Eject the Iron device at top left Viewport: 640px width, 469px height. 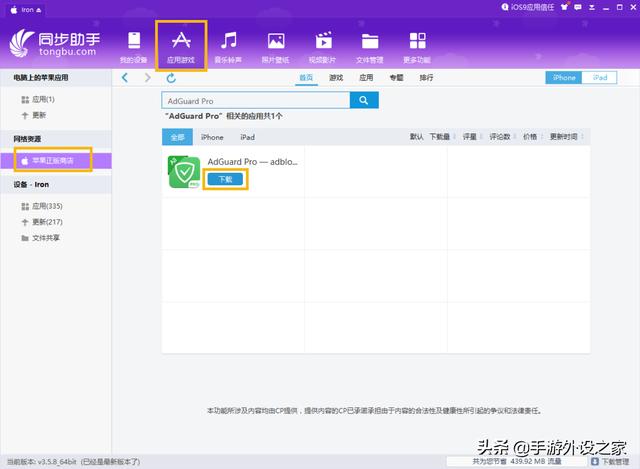click(38, 10)
